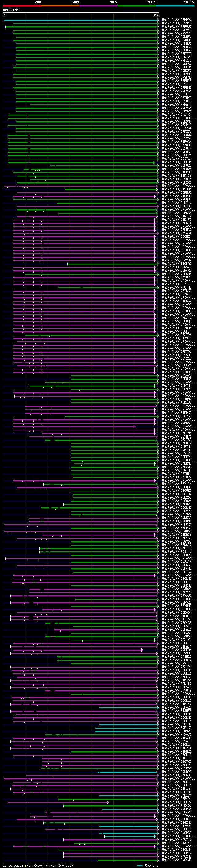Select the UniRef100_C0PLU5 label
The width and height of the screenshot is (197, 868).
tap(177, 162)
